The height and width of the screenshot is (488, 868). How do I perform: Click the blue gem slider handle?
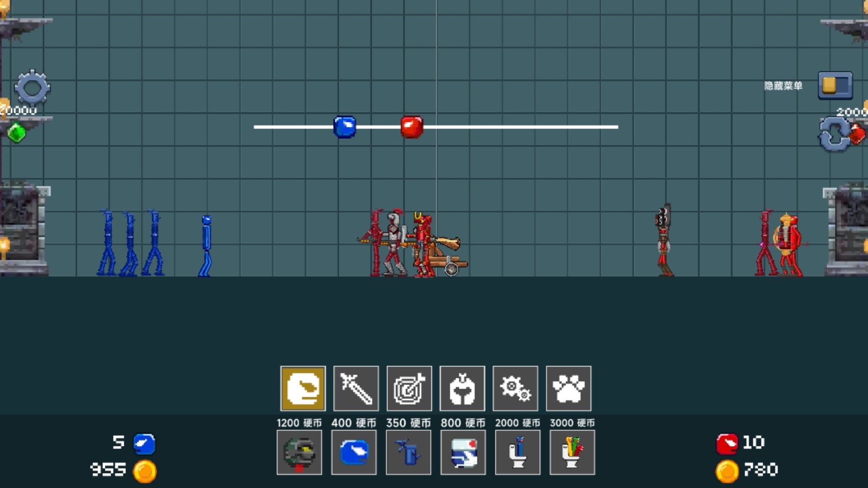point(344,127)
